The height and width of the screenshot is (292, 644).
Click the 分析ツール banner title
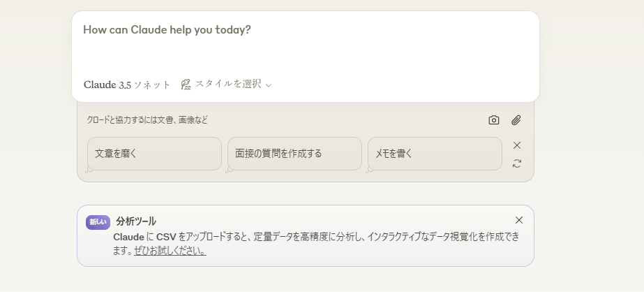136,221
